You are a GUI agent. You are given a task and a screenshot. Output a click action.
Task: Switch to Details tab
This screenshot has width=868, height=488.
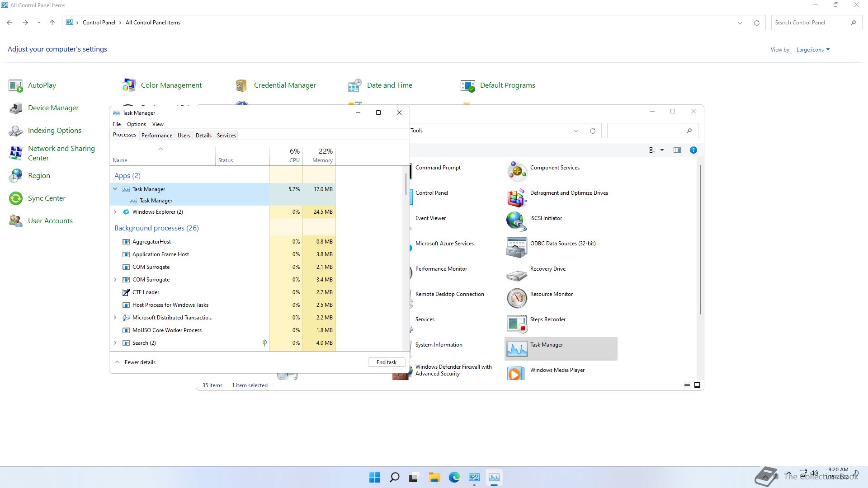(x=203, y=136)
